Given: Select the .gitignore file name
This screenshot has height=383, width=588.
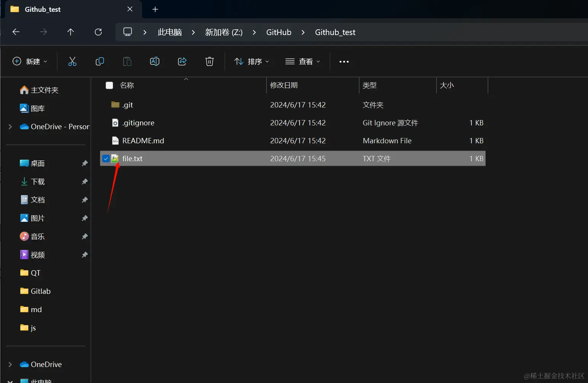Looking at the screenshot, I should point(138,123).
